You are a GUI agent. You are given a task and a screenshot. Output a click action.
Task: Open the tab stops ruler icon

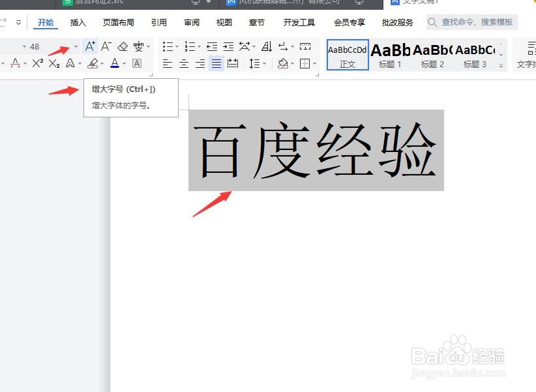[305, 46]
